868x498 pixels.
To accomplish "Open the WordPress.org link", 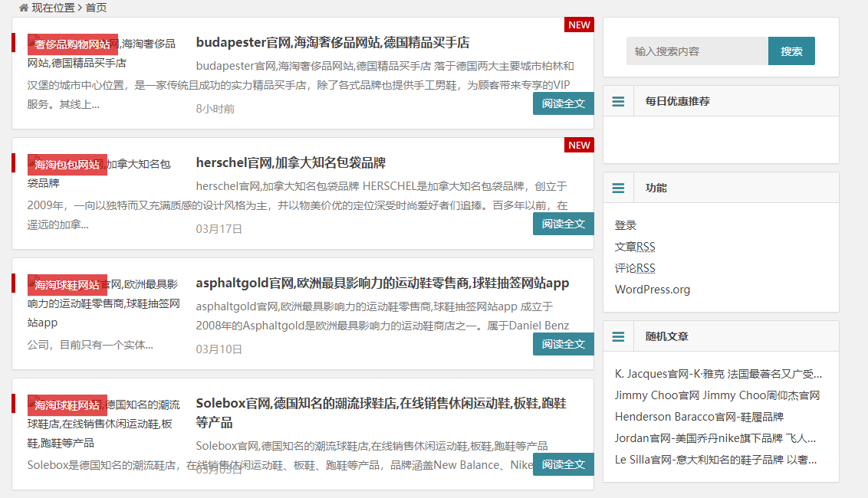I will coord(652,290).
